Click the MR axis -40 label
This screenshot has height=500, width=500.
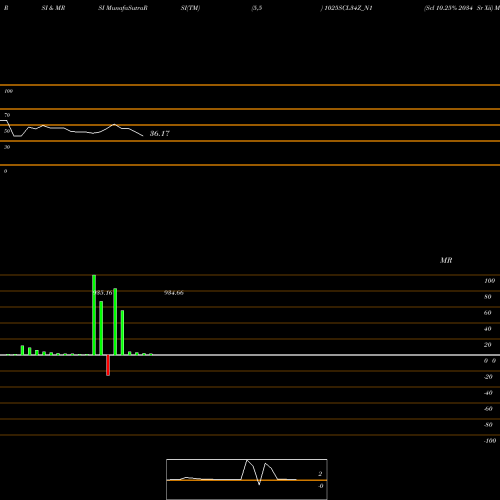pyautogui.click(x=488, y=393)
